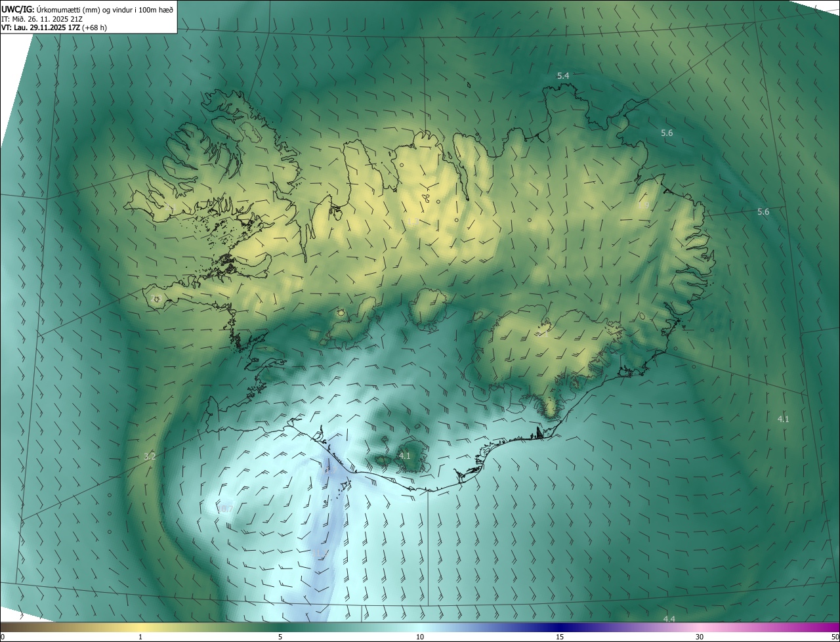Click the color scale tick label "10"

[x=420, y=637]
